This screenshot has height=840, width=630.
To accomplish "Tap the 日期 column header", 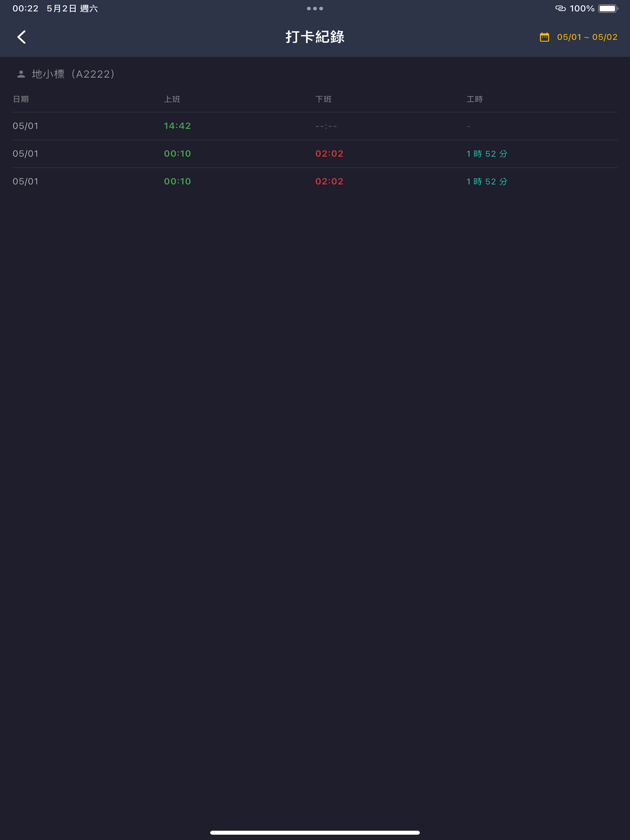I will 21,99.
